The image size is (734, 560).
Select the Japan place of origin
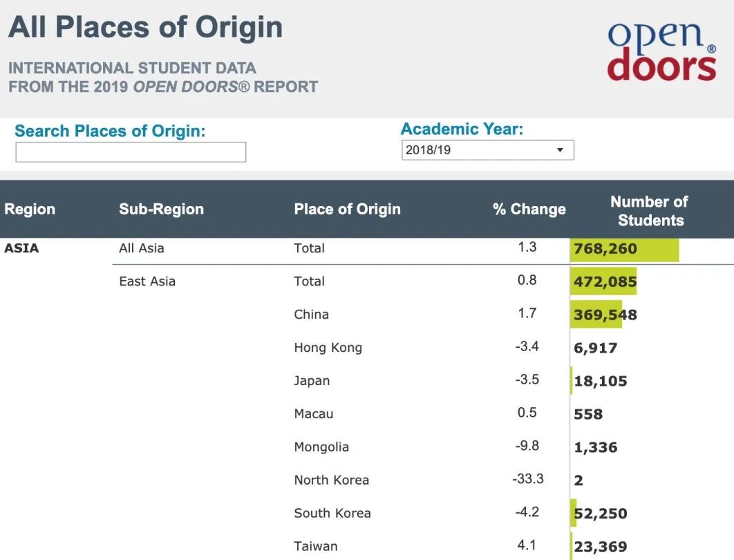[x=312, y=381]
